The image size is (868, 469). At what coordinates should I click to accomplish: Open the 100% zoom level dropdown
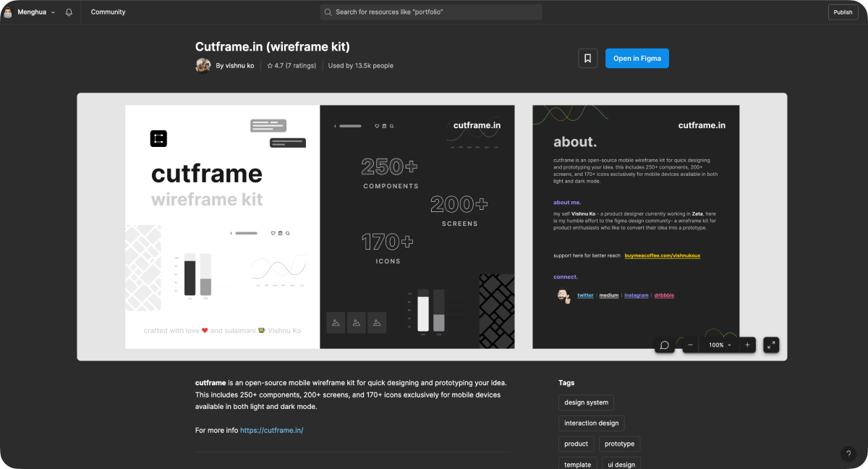[x=719, y=345]
